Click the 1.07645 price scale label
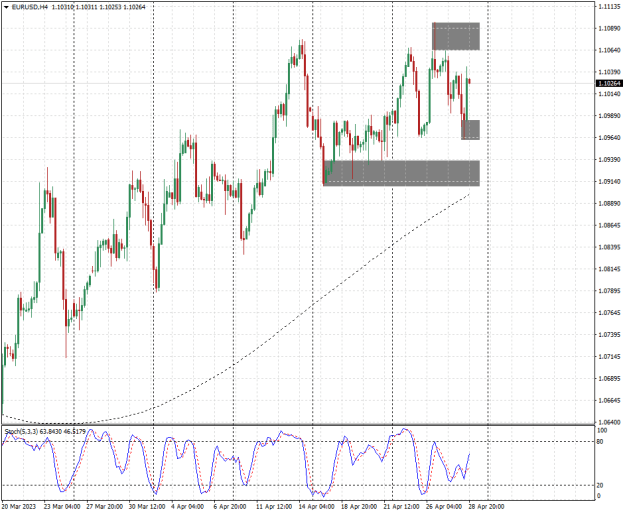625x514 pixels. pyautogui.click(x=609, y=313)
